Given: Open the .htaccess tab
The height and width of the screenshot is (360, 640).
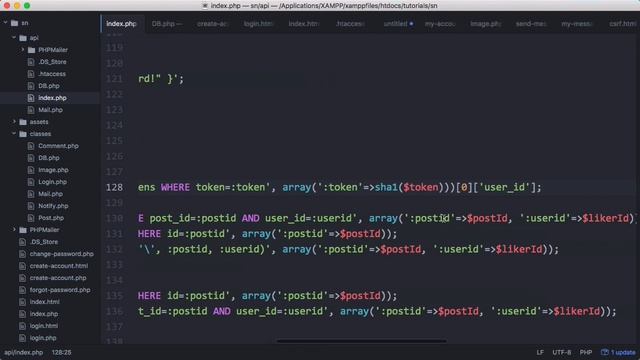Looking at the screenshot, I should pos(350,24).
